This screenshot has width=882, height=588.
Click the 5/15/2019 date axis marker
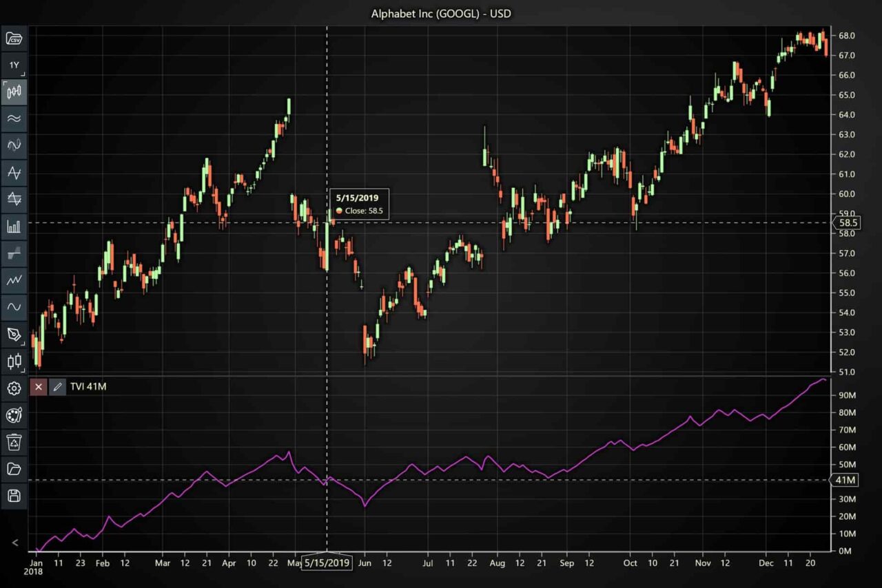[x=327, y=563]
